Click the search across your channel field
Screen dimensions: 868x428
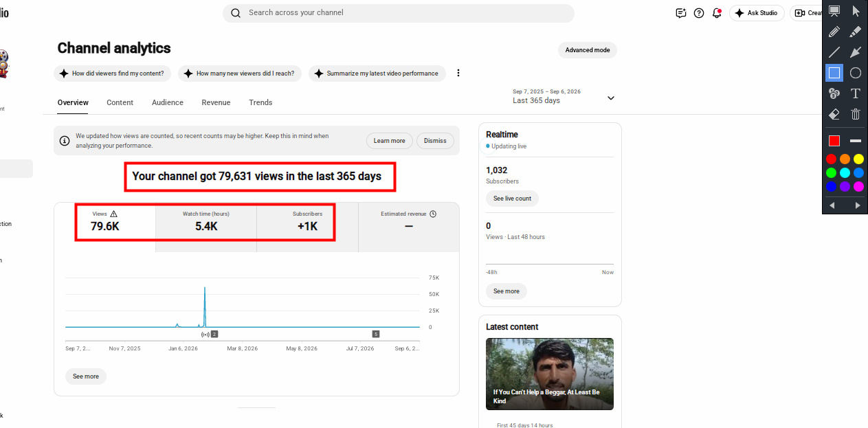click(399, 13)
